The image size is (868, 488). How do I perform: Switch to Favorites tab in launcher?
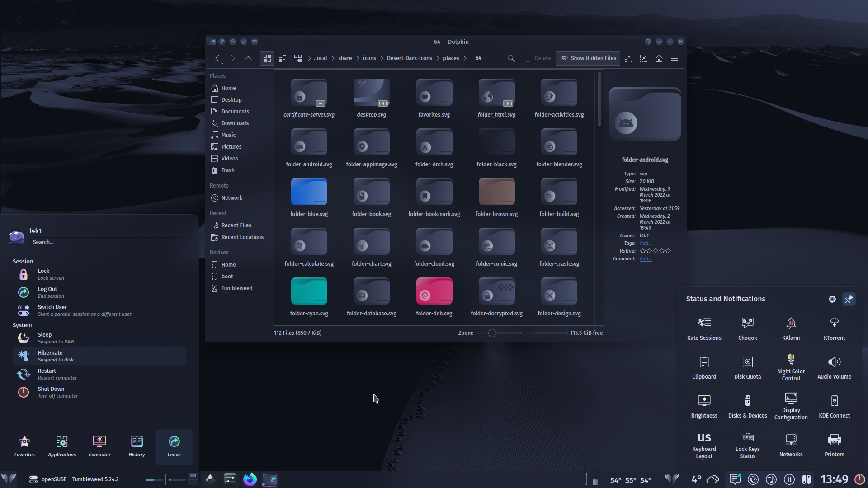[x=24, y=447]
